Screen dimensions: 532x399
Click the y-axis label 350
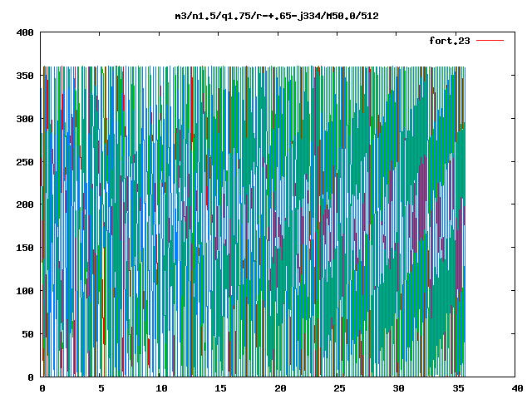tap(25, 76)
